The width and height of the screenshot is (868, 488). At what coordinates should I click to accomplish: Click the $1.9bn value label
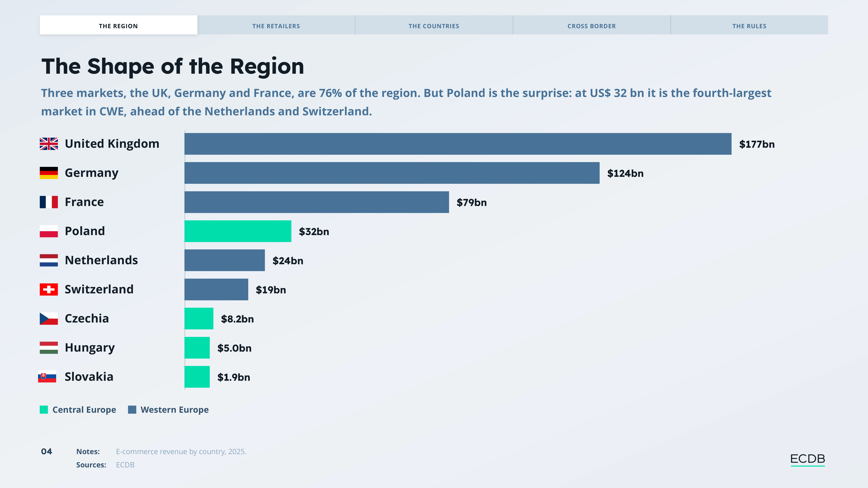click(234, 377)
